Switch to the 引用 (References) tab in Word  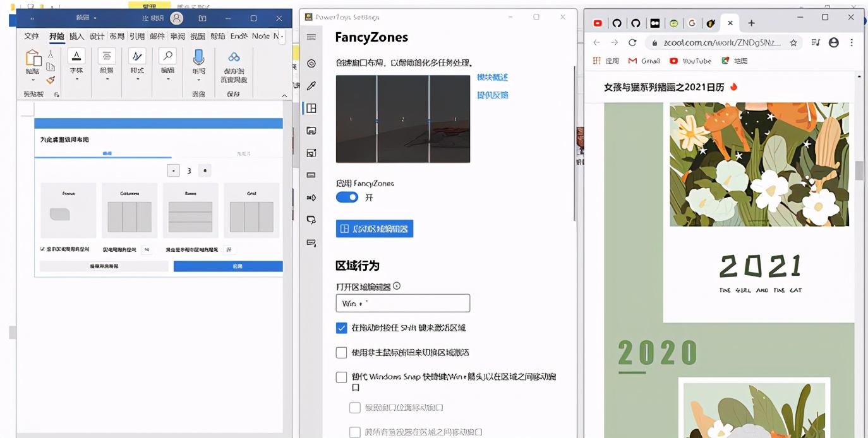pos(137,37)
